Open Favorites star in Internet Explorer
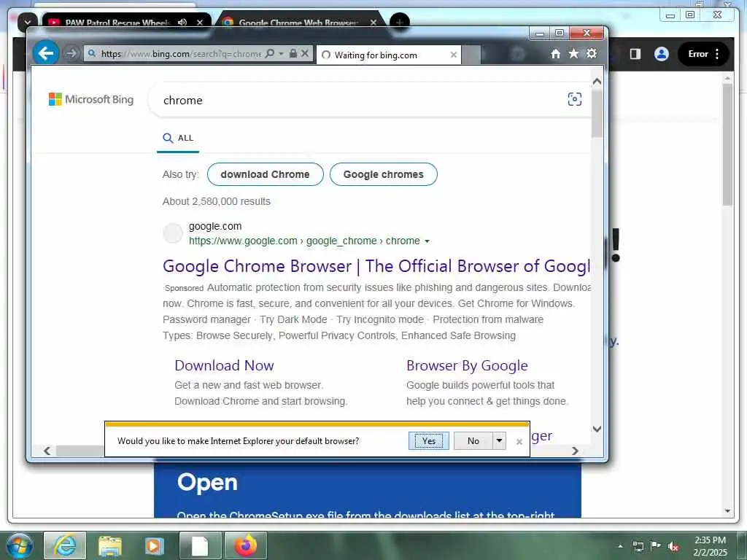747x560 pixels. tap(573, 53)
